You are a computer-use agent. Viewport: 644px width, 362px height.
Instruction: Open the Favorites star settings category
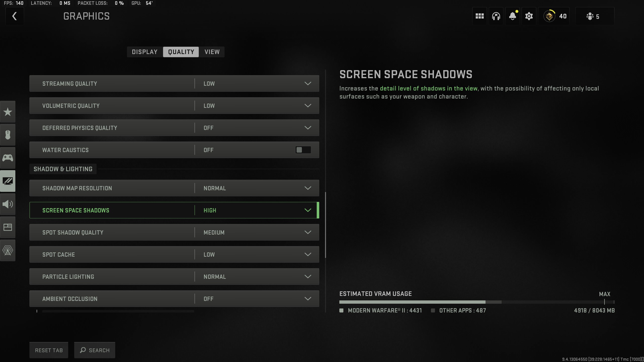(x=8, y=112)
